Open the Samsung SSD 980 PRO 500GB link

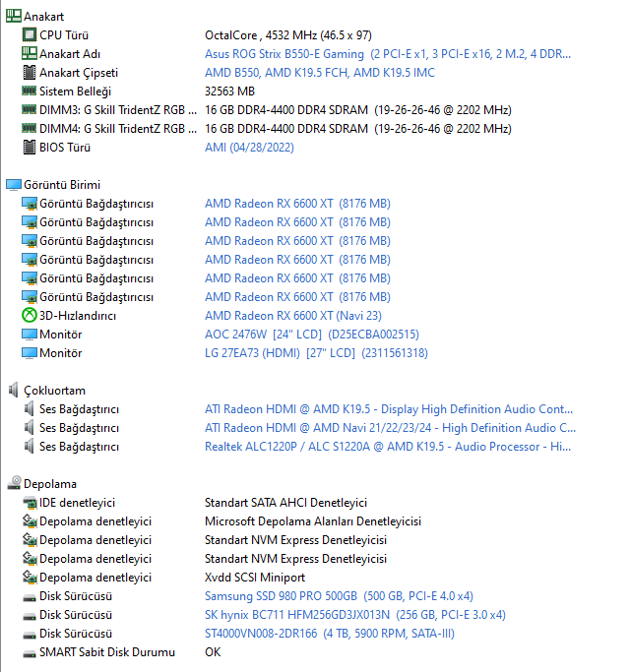pyautogui.click(x=339, y=596)
